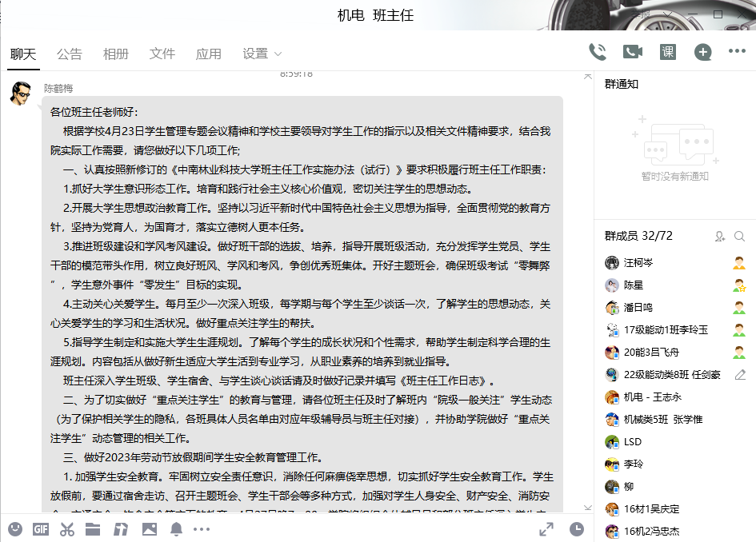Click the invite-to-chat plus bubble icon

click(x=702, y=53)
